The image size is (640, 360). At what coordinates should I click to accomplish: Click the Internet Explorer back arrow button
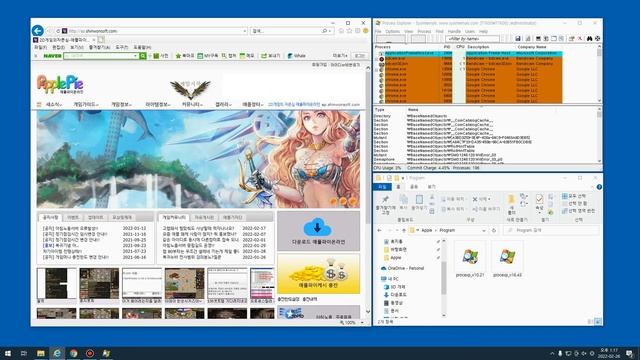click(38, 31)
